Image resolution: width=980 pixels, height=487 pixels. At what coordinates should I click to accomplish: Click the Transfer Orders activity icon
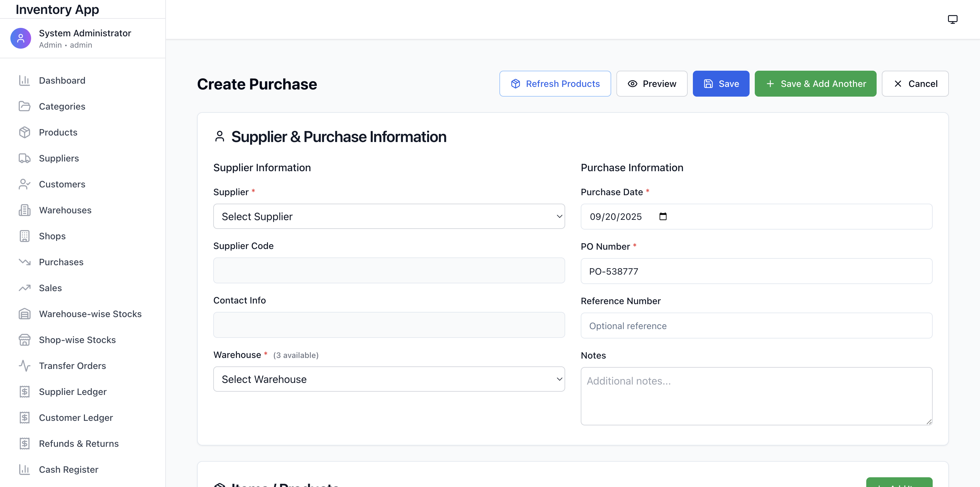point(24,365)
